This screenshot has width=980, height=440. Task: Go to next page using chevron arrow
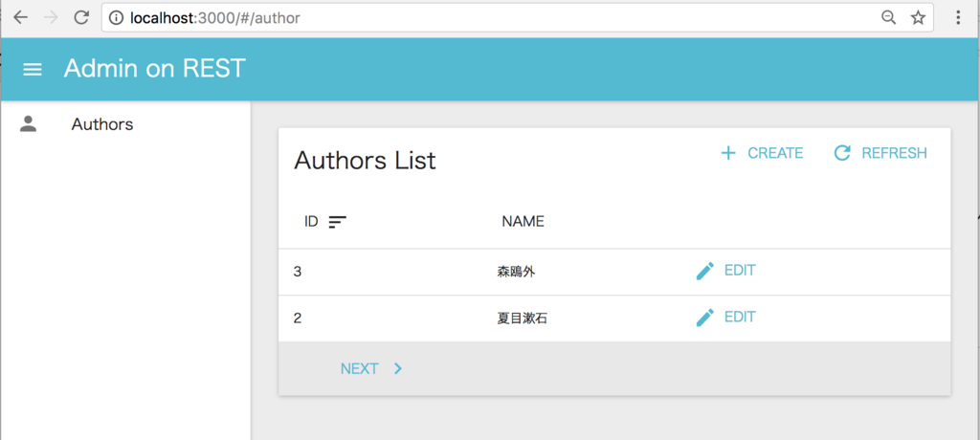[x=398, y=369]
